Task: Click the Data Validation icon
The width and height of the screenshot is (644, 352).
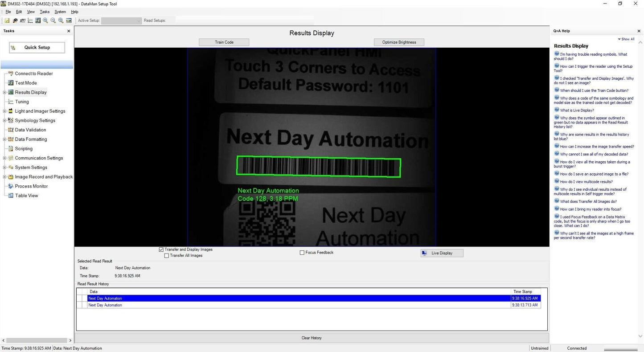Action: click(x=11, y=130)
